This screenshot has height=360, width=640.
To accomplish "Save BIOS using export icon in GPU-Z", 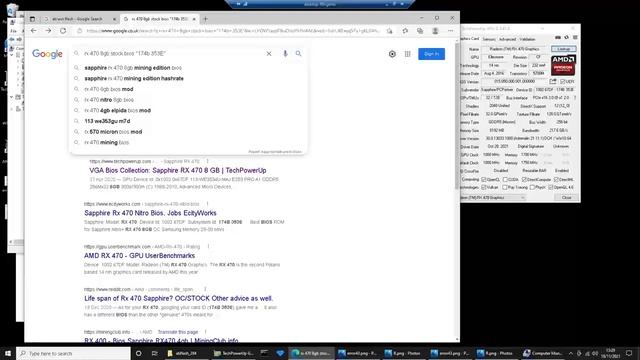I will [x=553, y=81].
